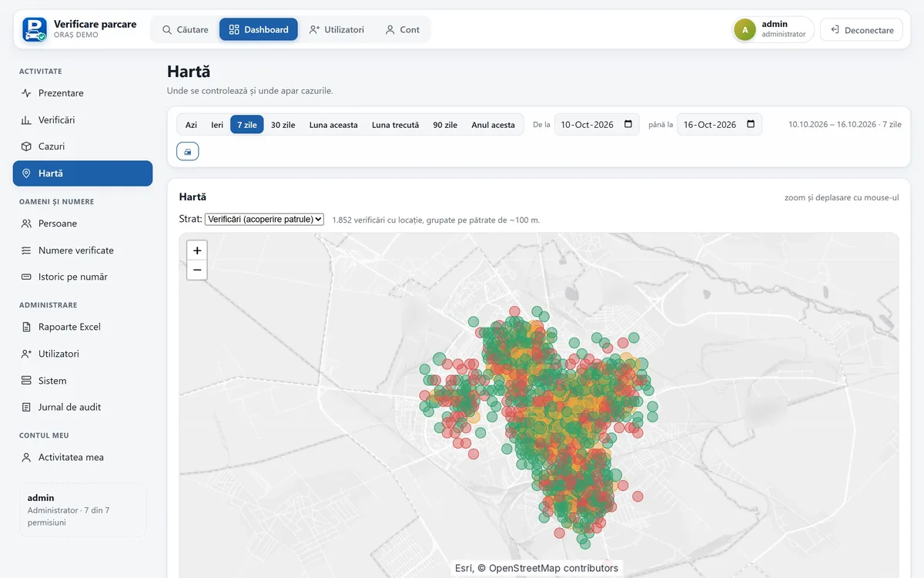Open Jurnal de audit in the sidebar
The image size is (924, 578).
(x=82, y=407)
